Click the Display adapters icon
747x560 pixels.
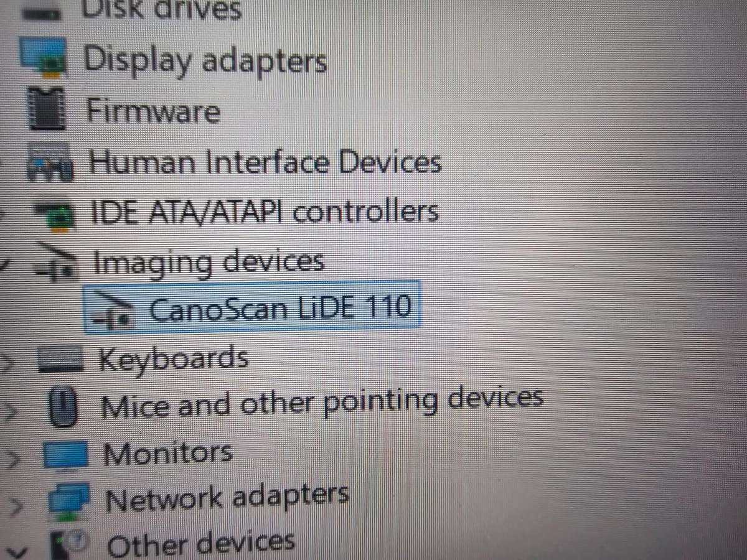coord(44,56)
